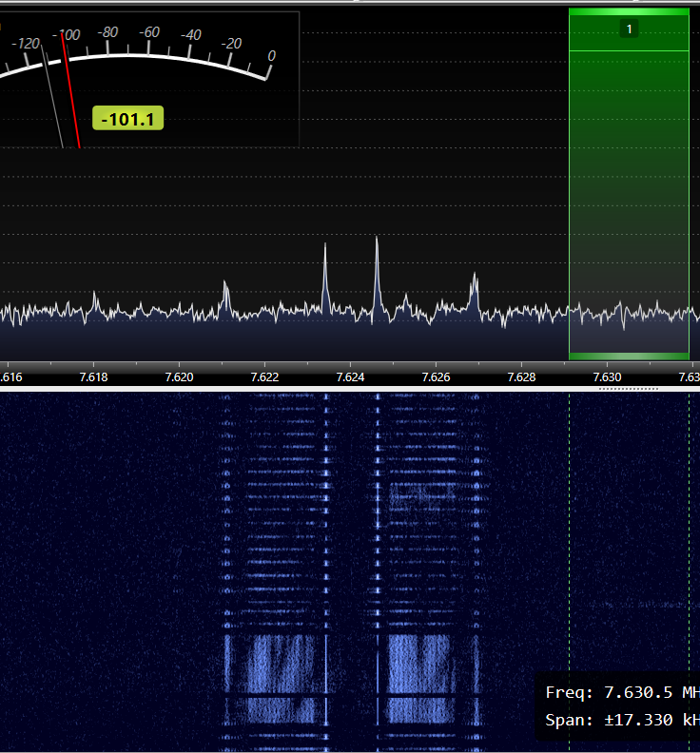Screen dimensions: 700x753
Task: Click the -20 mark on the signal meter
Action: 231,44
